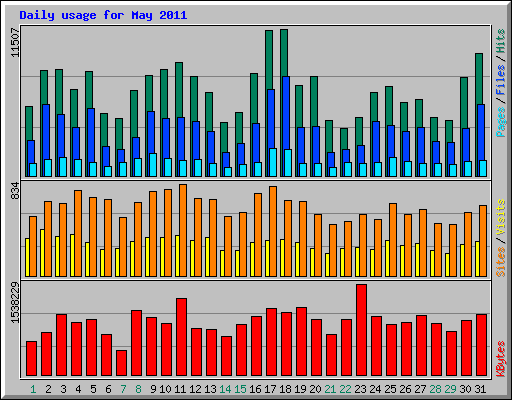Screen dimensions: 512x400
Task: Click the "Daily usage for May 2011" title
Action: pos(103,15)
